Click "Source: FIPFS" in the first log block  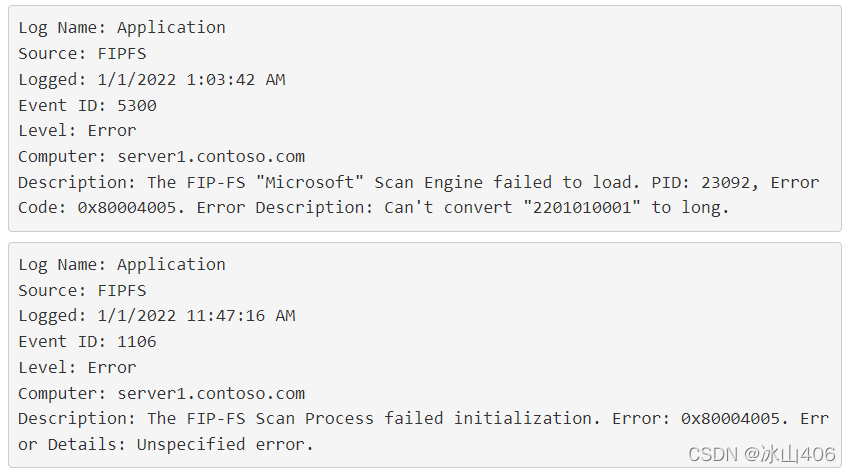(x=82, y=54)
